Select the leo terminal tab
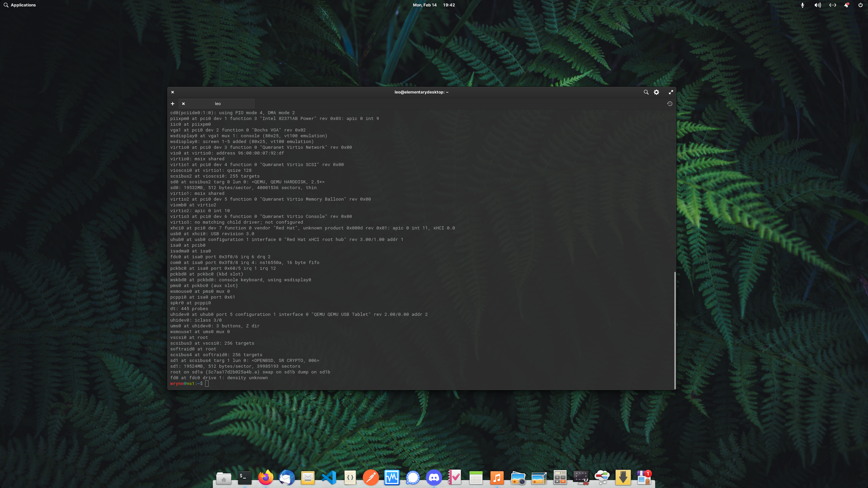The image size is (868, 488). tap(218, 104)
